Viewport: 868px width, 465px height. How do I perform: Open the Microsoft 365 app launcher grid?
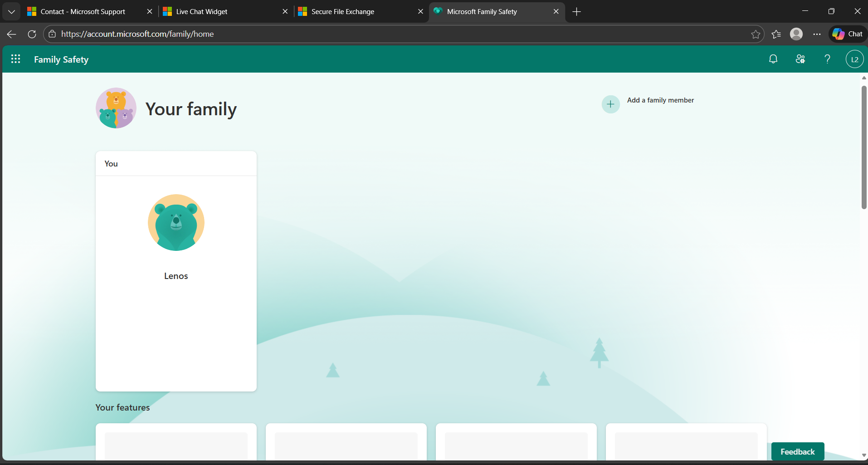15,59
